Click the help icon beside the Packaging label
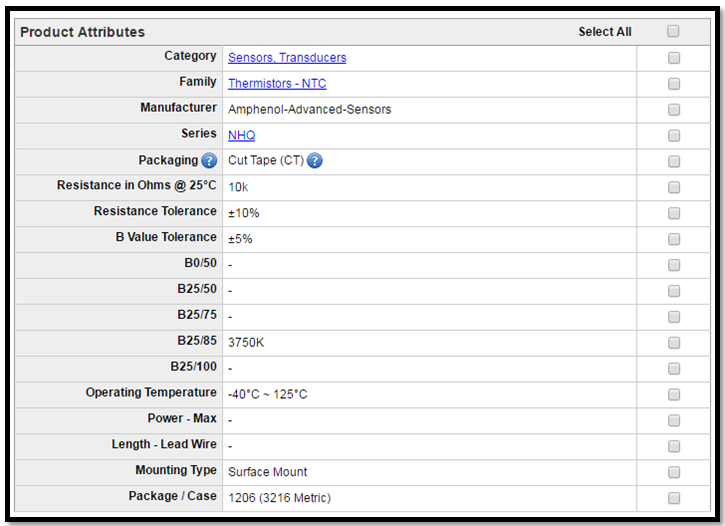 tap(209, 161)
